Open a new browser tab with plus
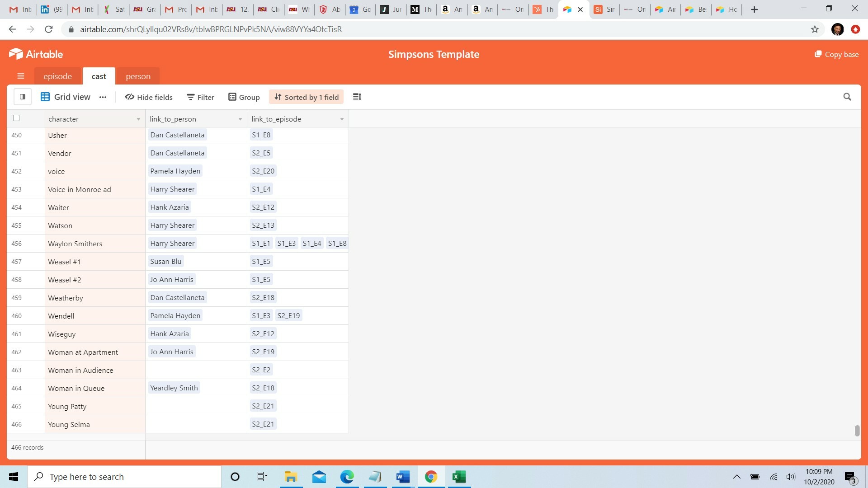 (754, 9)
